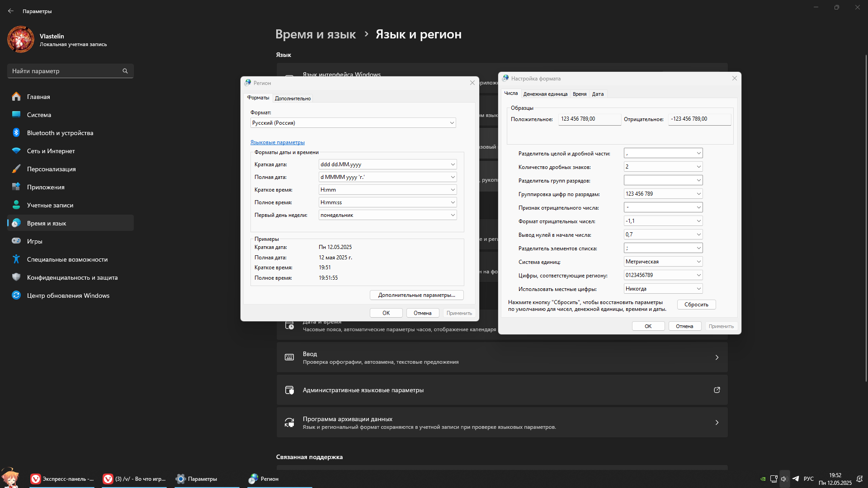Click the back arrow in Settings
Screen dimensions: 868x488
pyautogui.click(x=11, y=11)
